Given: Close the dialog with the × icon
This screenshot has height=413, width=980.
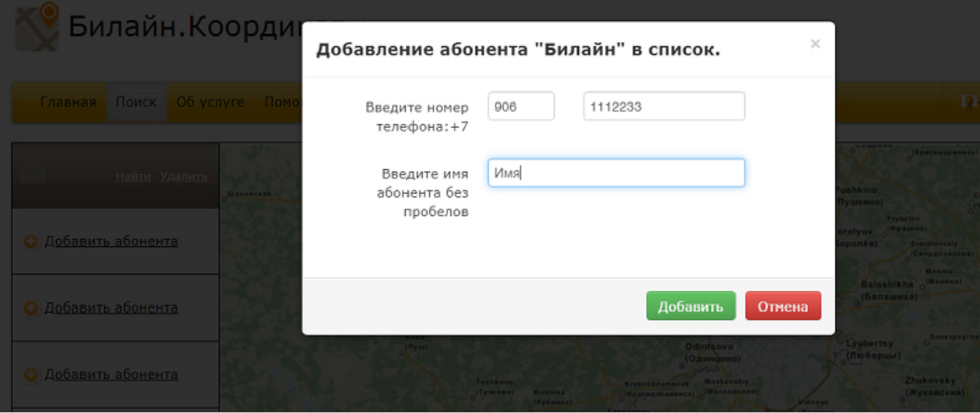Looking at the screenshot, I should [x=815, y=44].
